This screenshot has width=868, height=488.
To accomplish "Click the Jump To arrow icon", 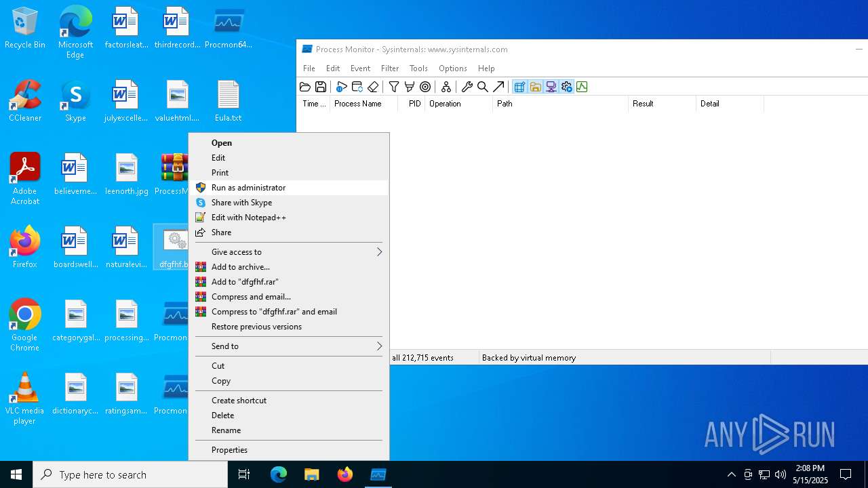I will pyautogui.click(x=498, y=87).
